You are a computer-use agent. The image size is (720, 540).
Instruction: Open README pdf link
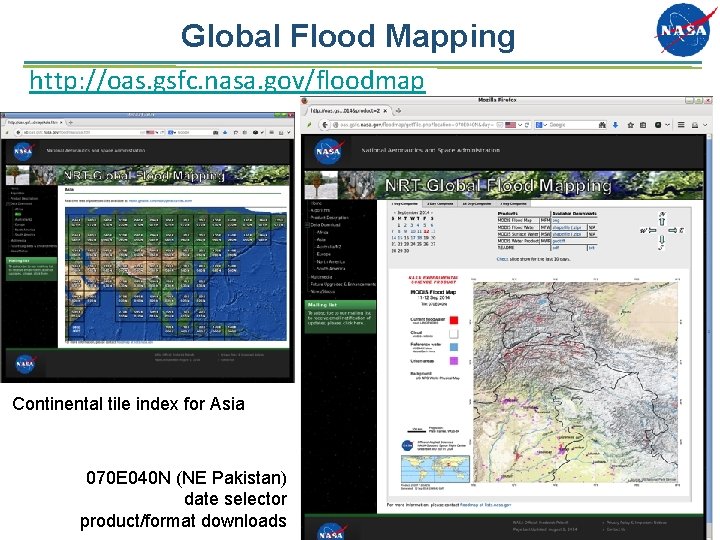[556, 248]
